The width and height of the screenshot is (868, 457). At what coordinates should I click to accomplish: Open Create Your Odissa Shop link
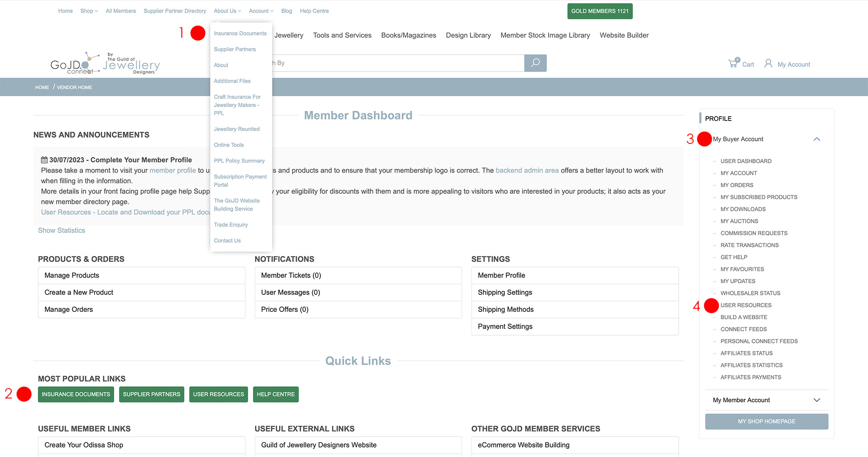141,445
